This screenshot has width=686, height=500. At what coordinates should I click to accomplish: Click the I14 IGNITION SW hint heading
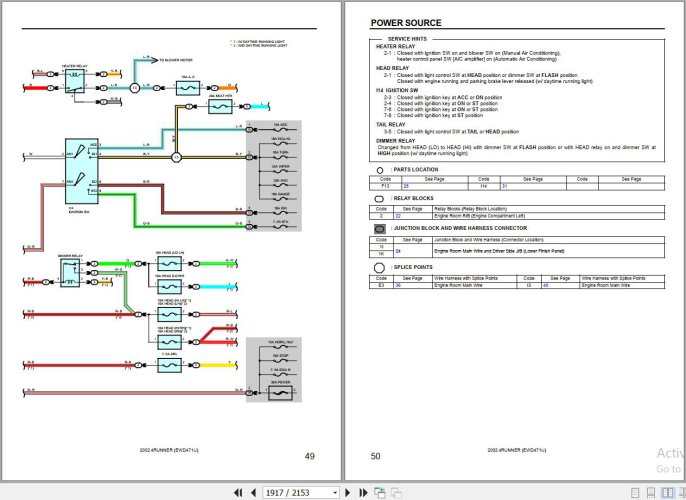pyautogui.click(x=397, y=91)
